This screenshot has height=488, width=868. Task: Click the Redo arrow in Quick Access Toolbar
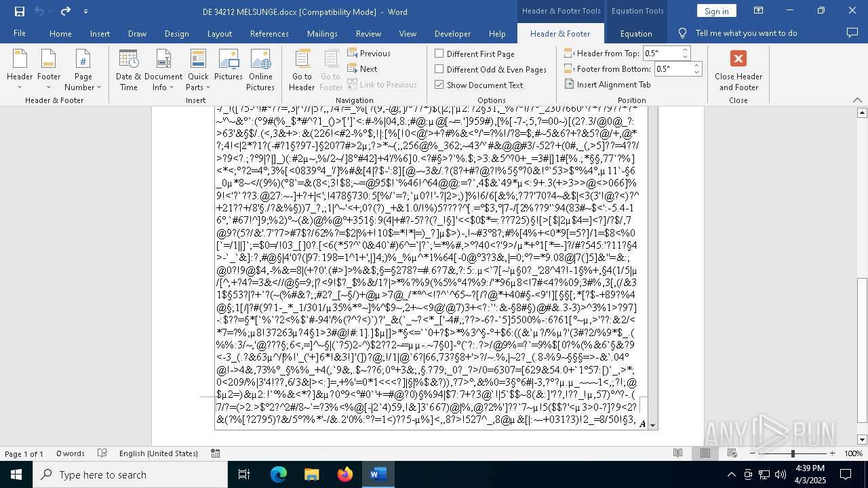(x=65, y=12)
